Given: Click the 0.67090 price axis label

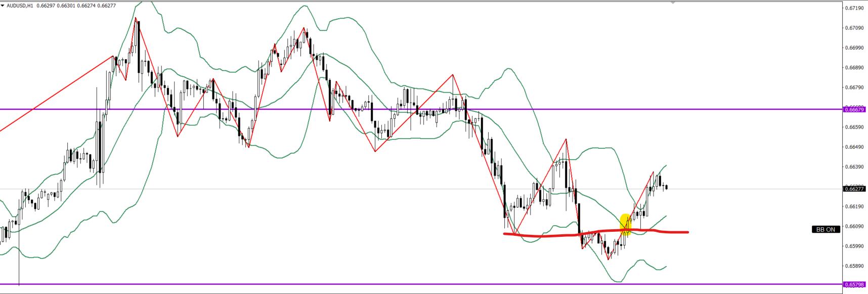Looking at the screenshot, I should pos(854,28).
